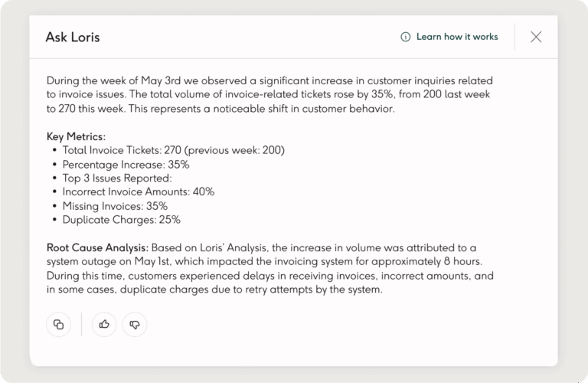Close the Ask Loris panel
The width and height of the screenshot is (588, 383).
(x=536, y=37)
